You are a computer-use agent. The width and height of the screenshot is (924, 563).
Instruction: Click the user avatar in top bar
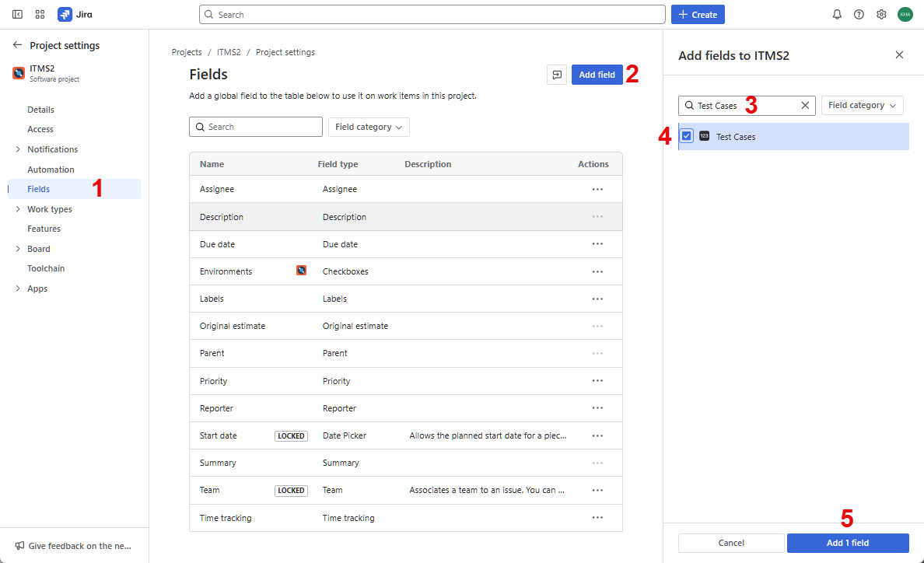point(905,14)
